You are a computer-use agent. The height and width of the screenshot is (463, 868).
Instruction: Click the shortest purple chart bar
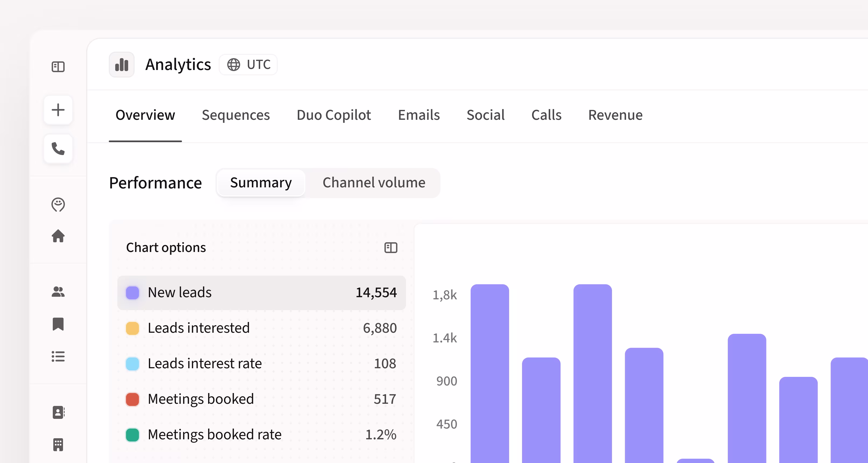pos(695,461)
